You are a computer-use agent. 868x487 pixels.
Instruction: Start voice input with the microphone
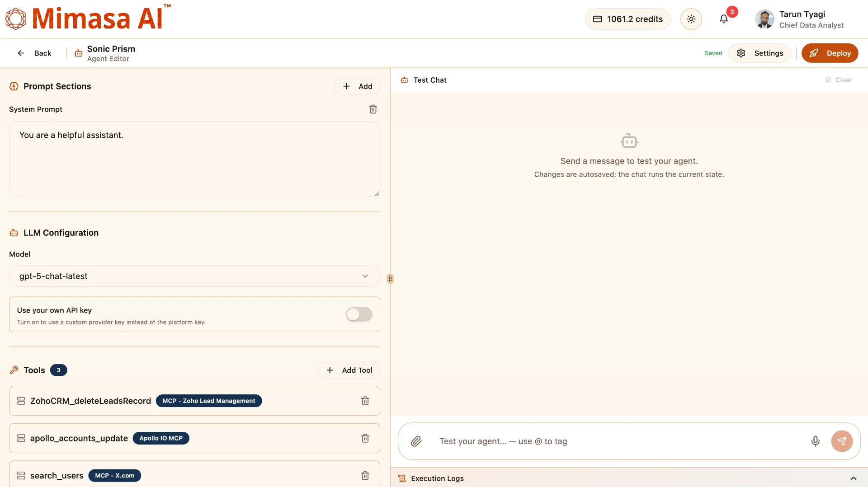point(816,441)
